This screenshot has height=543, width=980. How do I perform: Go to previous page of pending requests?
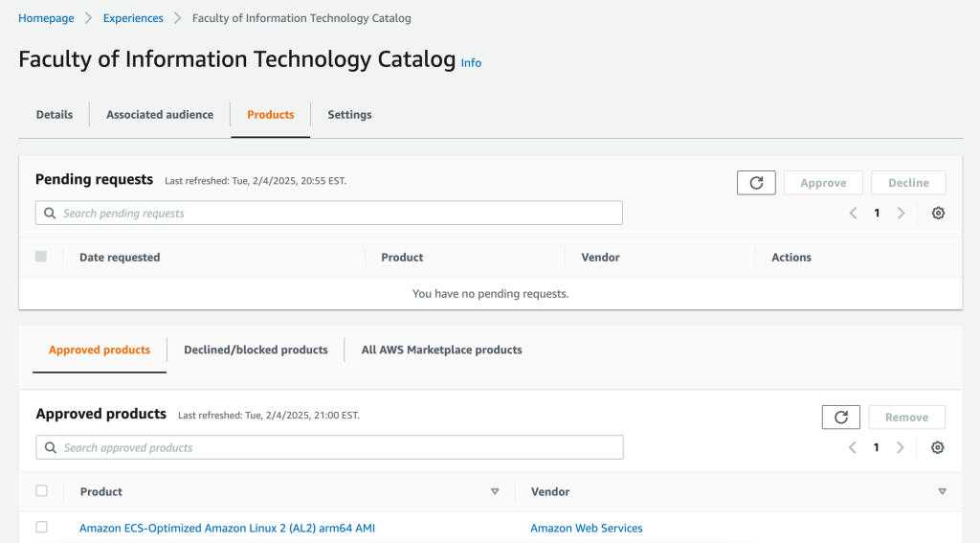click(853, 214)
